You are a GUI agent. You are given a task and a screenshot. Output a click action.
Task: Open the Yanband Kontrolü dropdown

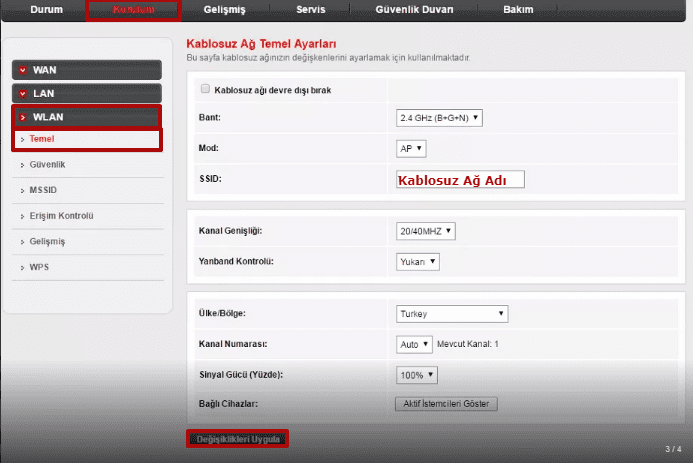point(418,262)
